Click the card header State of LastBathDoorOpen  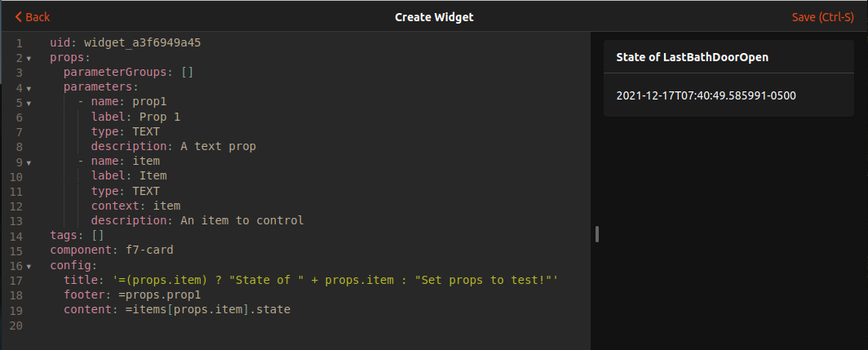pos(692,57)
